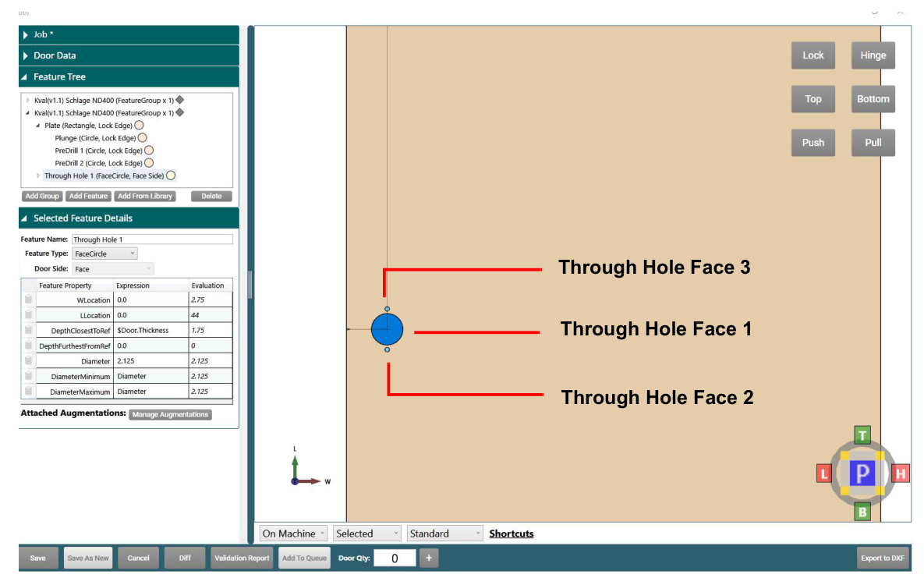Click Add From Library
Screen dimensions: 924x585
(x=145, y=197)
